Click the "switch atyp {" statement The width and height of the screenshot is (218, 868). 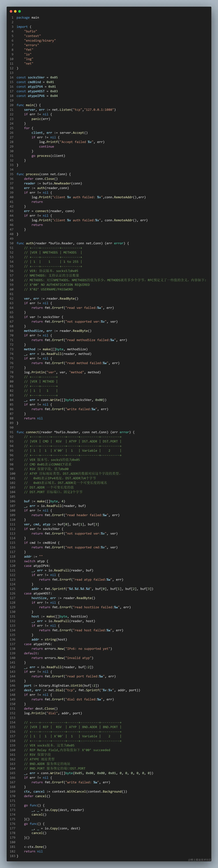tap(36, 561)
